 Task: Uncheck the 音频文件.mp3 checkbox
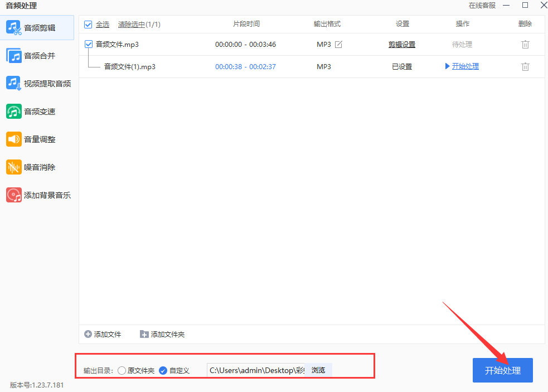coord(89,44)
